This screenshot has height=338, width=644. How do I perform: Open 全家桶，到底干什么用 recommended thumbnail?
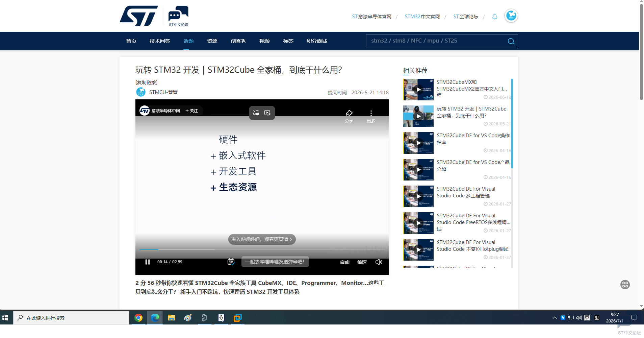click(x=418, y=116)
